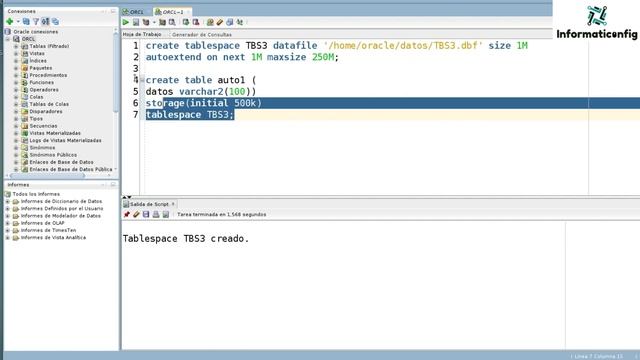Viewport: 640px width, 360px height.
Task: Open the dropdown arrow beside New Connection
Action: click(x=18, y=22)
